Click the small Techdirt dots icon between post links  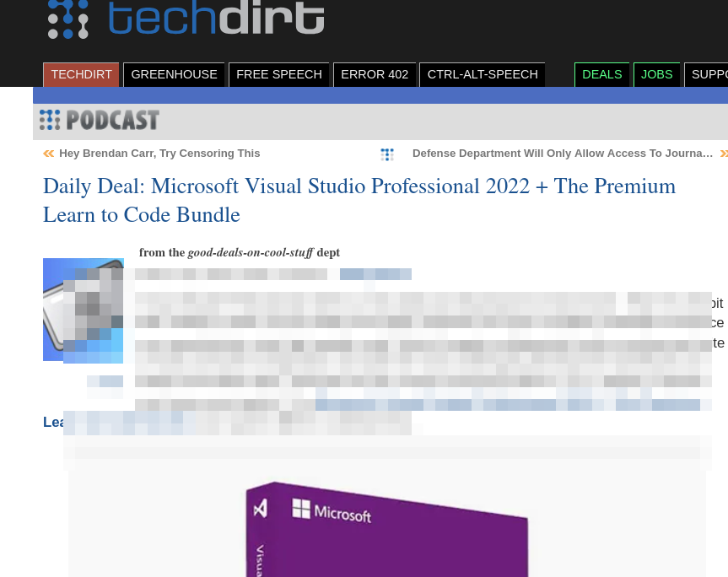[387, 154]
